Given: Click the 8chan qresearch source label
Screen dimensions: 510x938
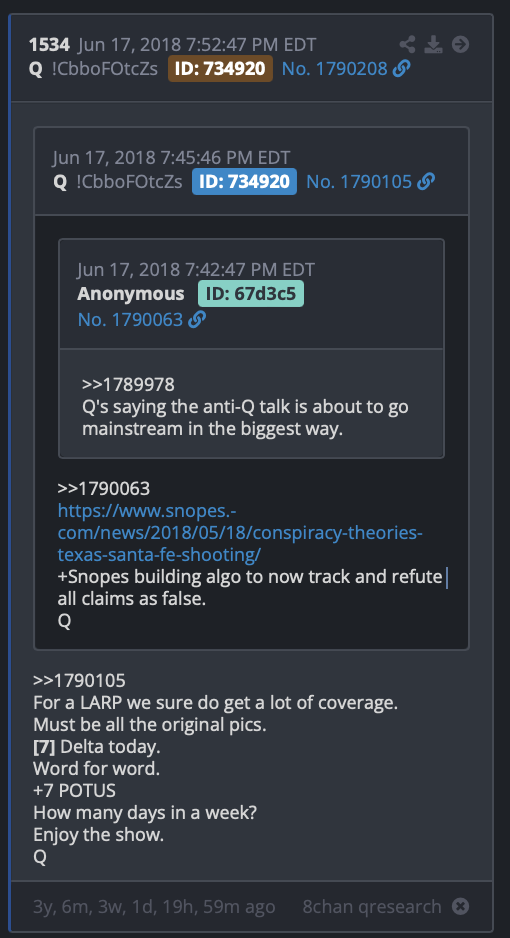Looking at the screenshot, I should (x=372, y=906).
